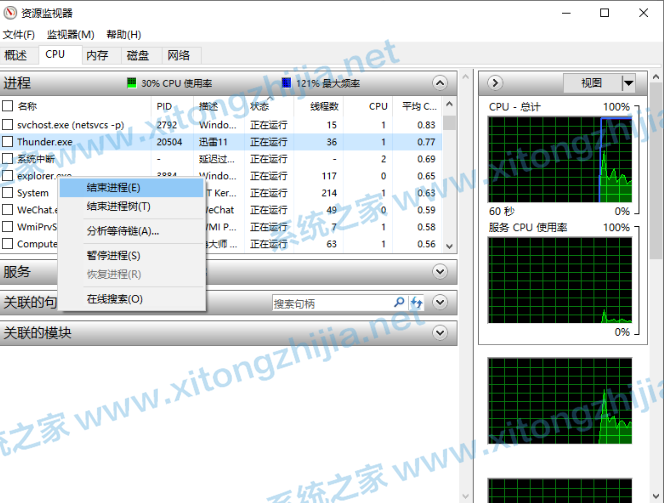Viewport: 664px width, 503px height.
Task: Click graphs pane scrollbar up arrow
Action: pyautogui.click(x=656, y=77)
